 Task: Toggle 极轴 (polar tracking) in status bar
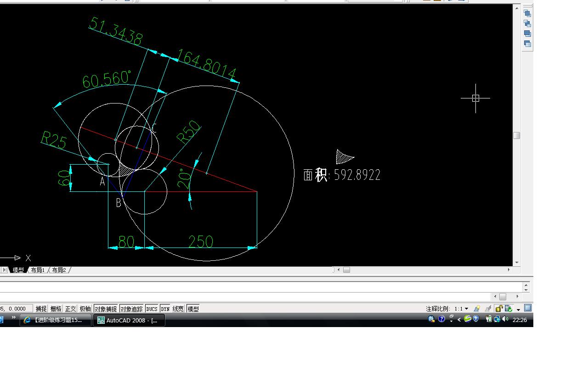click(85, 309)
